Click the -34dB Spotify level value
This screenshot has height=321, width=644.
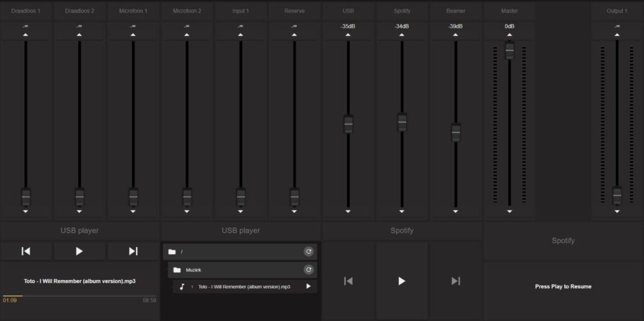pos(402,26)
